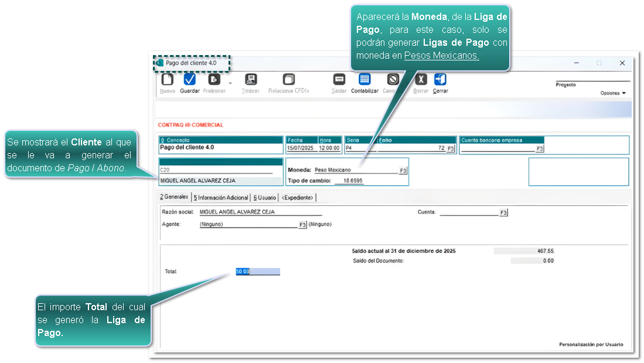The height and width of the screenshot is (363, 644).
Task: Click Personalización por Usuario link
Action: pyautogui.click(x=591, y=344)
